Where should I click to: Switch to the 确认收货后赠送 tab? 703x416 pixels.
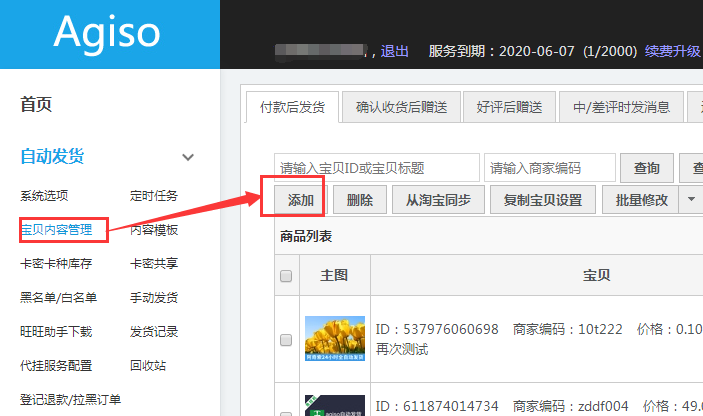pos(401,107)
